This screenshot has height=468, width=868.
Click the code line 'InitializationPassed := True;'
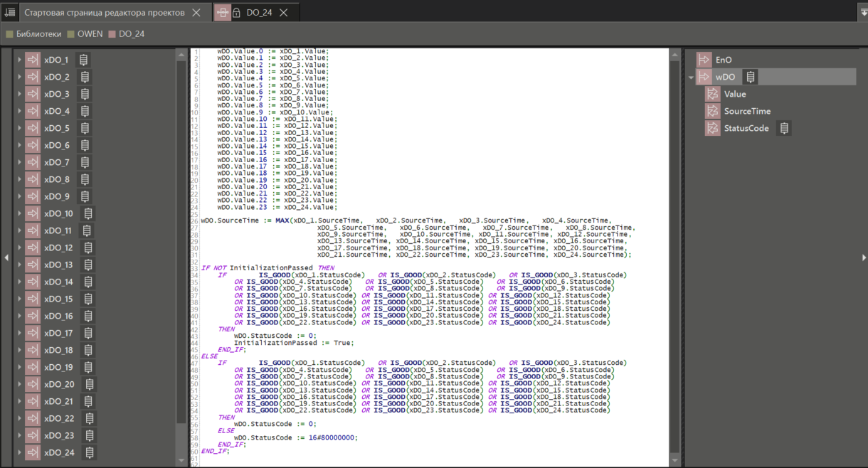tap(294, 343)
